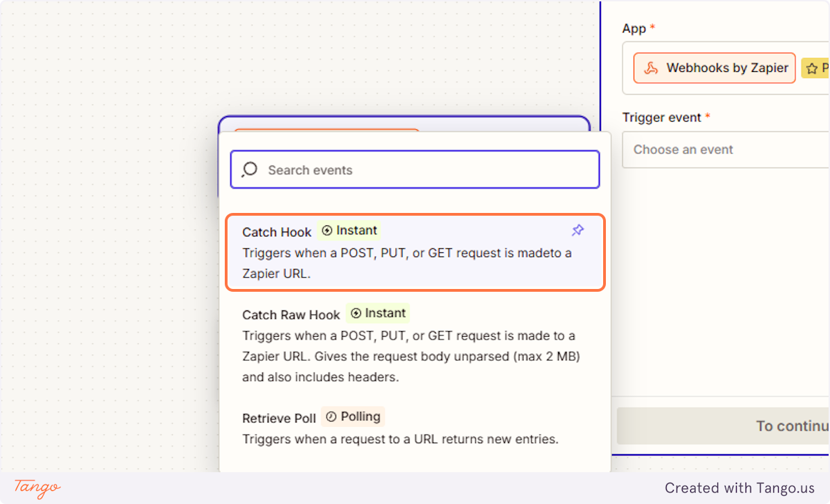
Task: Pin the Catch Hook event
Action: (x=578, y=231)
